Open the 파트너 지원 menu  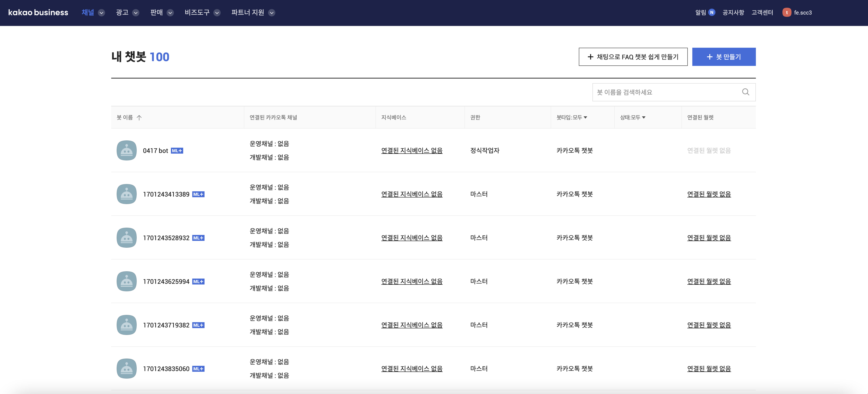[x=248, y=12]
